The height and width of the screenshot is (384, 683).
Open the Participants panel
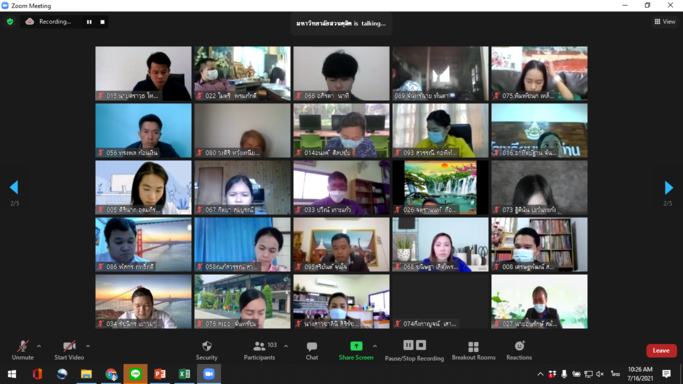(260, 350)
